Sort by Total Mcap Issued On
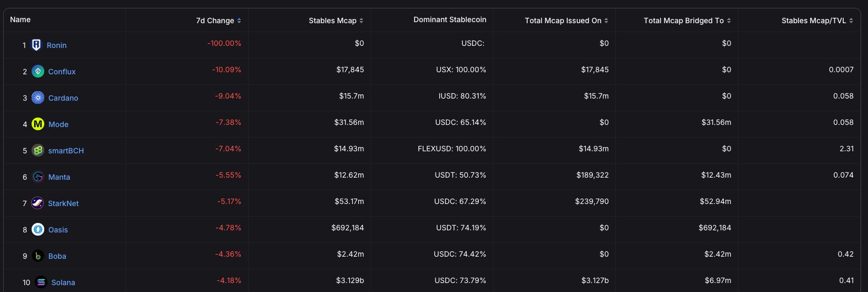Image resolution: width=868 pixels, height=292 pixels. click(x=606, y=21)
